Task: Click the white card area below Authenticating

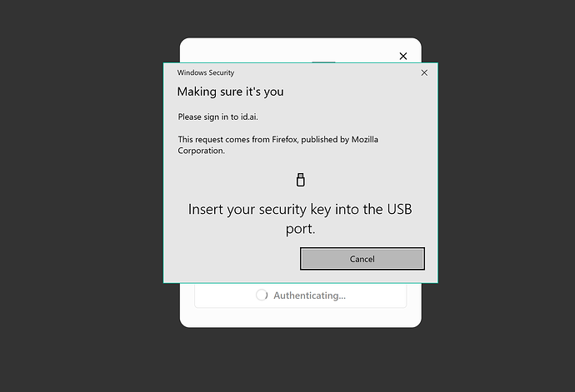Action: tap(300, 317)
